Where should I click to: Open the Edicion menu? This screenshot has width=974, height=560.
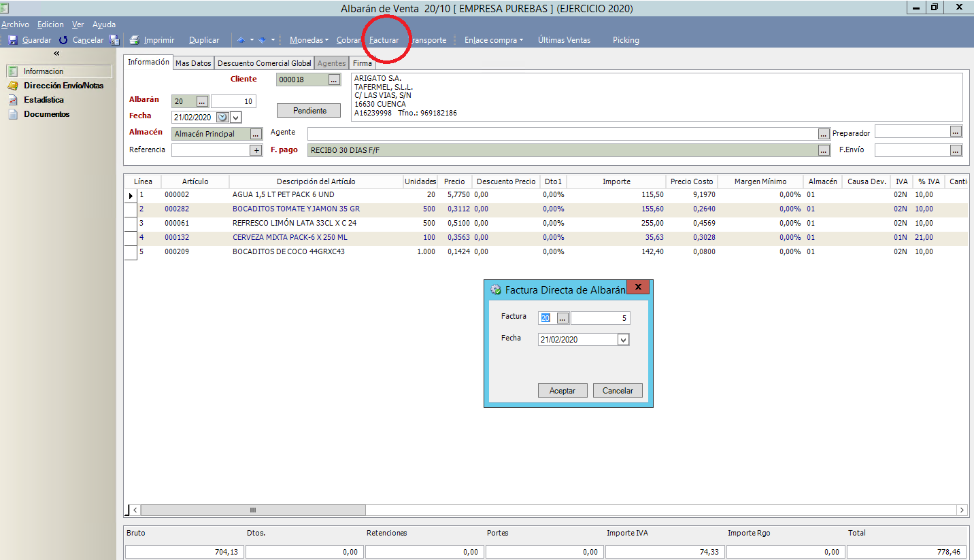point(50,24)
